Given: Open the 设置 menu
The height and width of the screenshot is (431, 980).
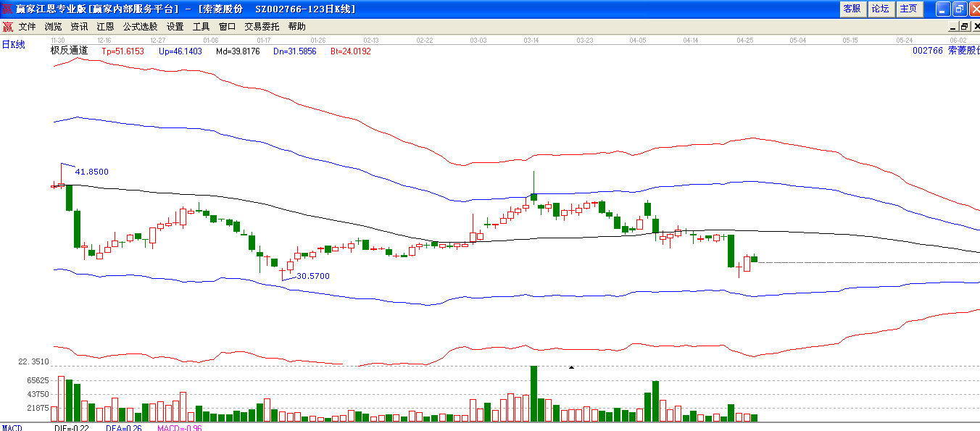Looking at the screenshot, I should 175,27.
